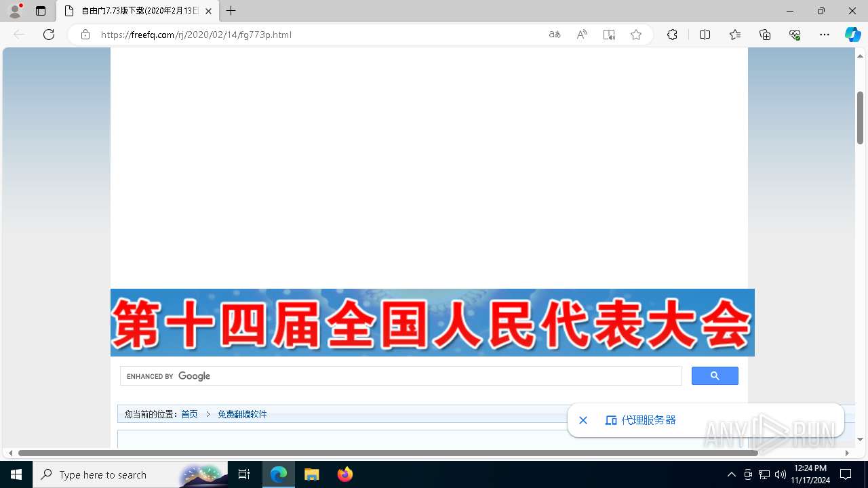Click the vertical scrollbar thumb
Viewport: 868px width, 488px height.
point(860,117)
